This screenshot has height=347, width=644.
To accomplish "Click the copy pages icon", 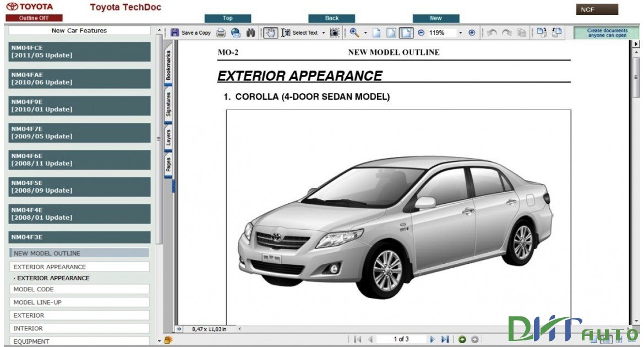I will tap(522, 33).
